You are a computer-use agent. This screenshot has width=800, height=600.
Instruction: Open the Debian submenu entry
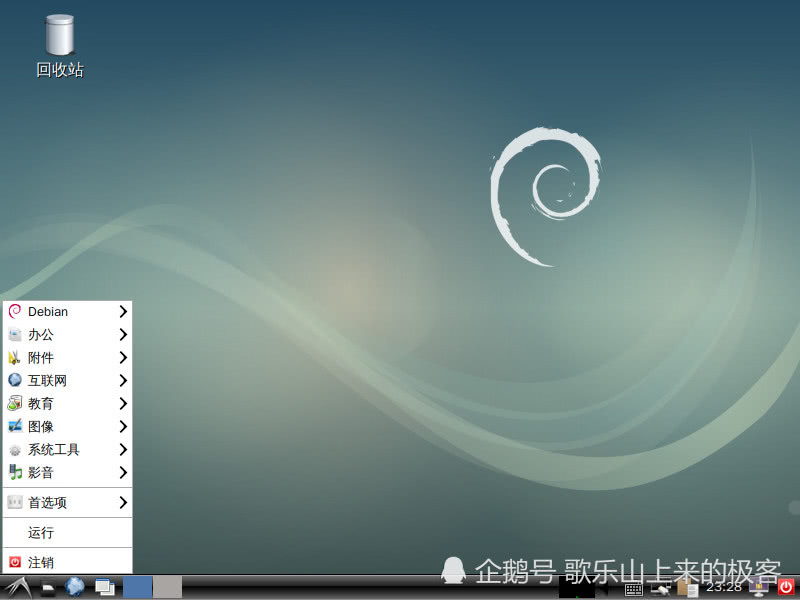click(67, 312)
